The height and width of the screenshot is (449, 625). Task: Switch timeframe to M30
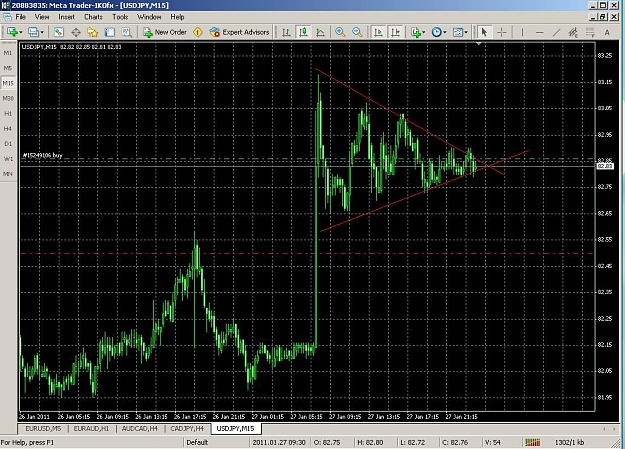[8, 98]
